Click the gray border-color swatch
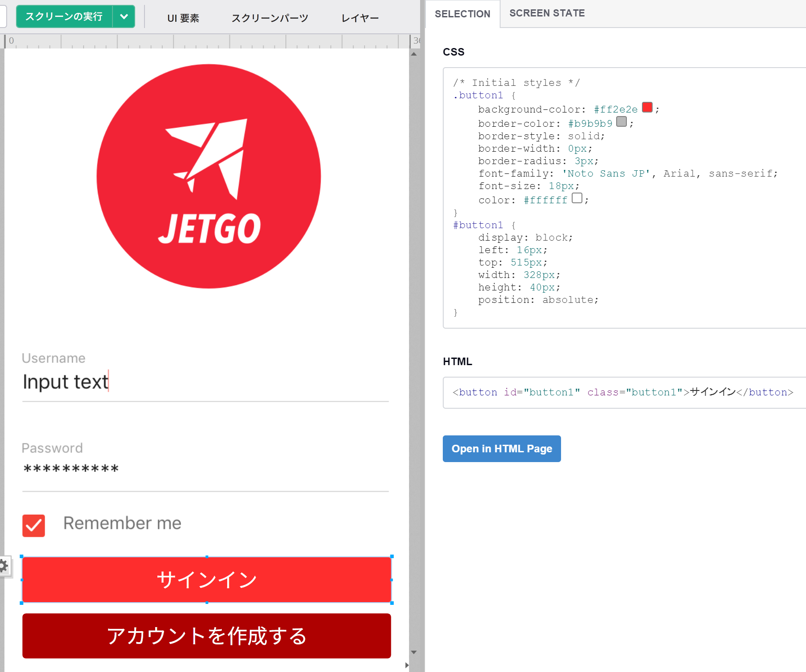Screen dimensions: 806x672 (x=622, y=122)
